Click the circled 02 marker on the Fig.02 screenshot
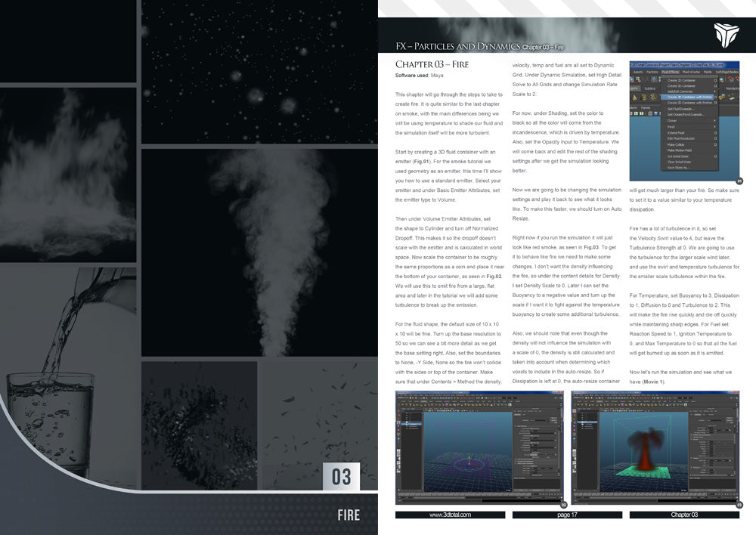756x535 pixels. pyautogui.click(x=562, y=503)
